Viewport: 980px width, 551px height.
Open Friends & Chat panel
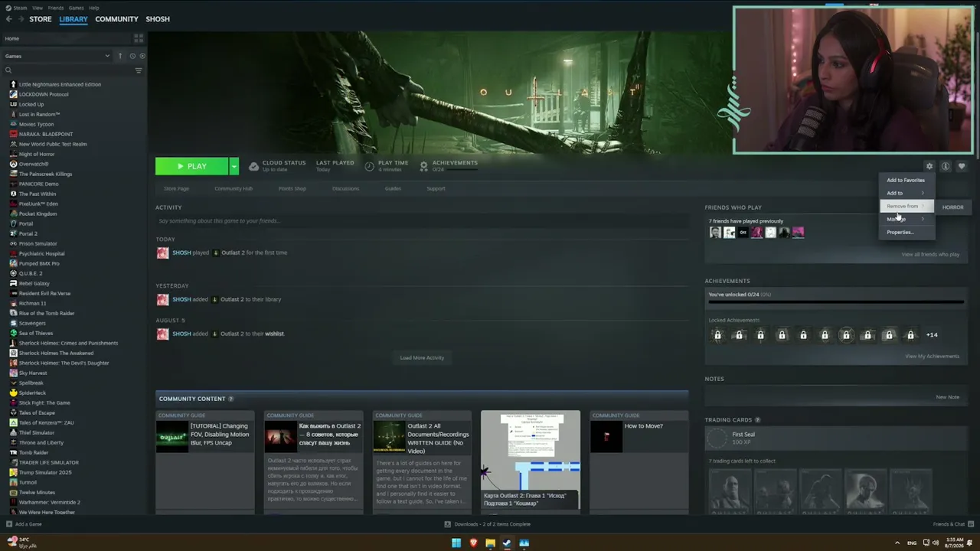pyautogui.click(x=953, y=524)
